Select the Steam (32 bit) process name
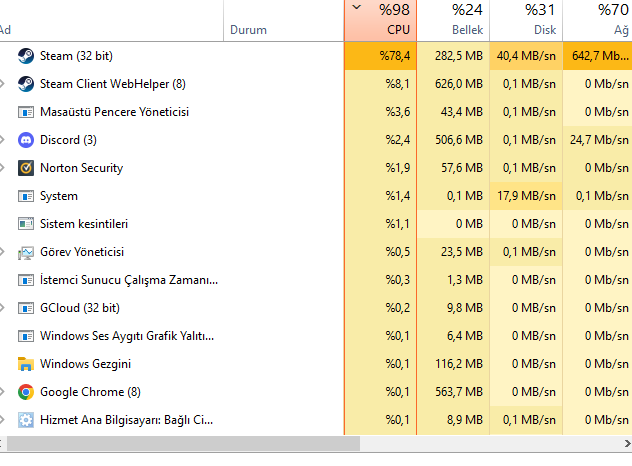632x466 pixels. [x=76, y=56]
